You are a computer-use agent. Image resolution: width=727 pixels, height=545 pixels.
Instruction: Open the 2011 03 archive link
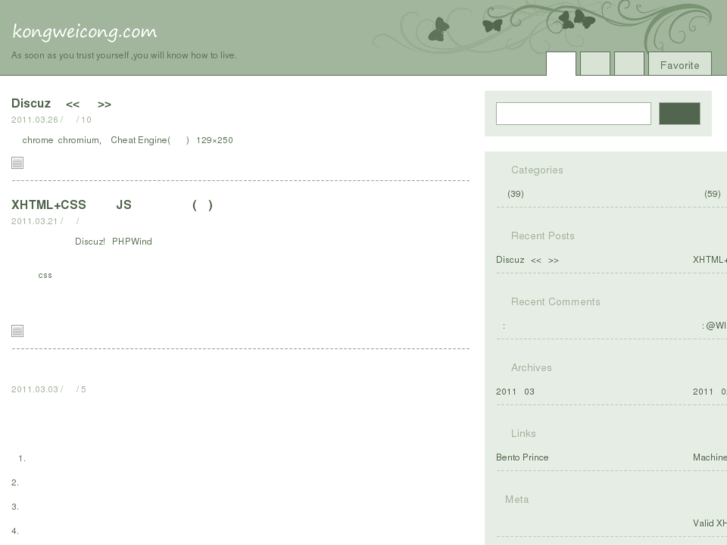pyautogui.click(x=515, y=391)
